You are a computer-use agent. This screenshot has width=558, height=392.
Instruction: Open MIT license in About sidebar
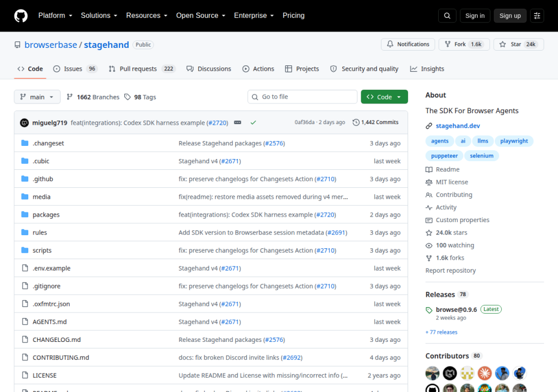447,182
